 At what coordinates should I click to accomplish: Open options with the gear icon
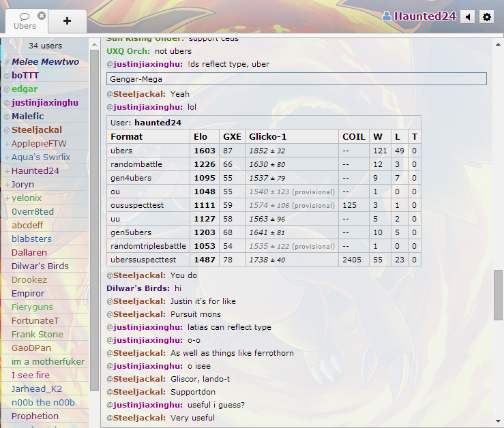[486, 17]
